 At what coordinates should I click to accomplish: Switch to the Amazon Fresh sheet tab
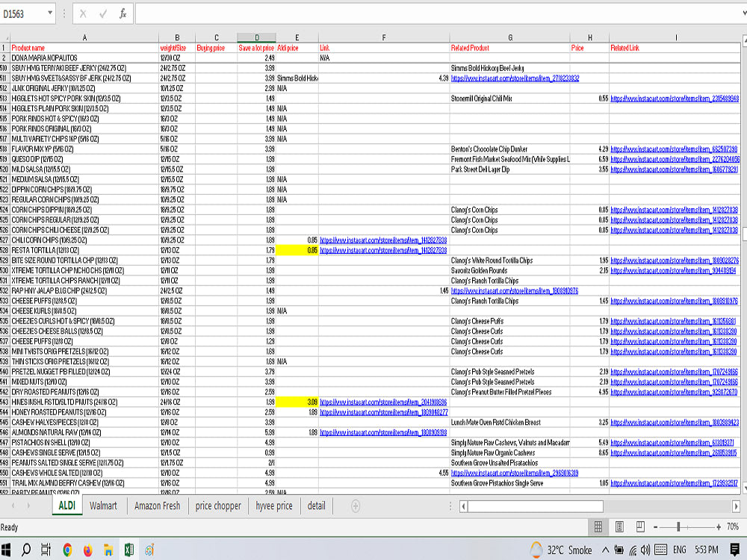(x=157, y=505)
